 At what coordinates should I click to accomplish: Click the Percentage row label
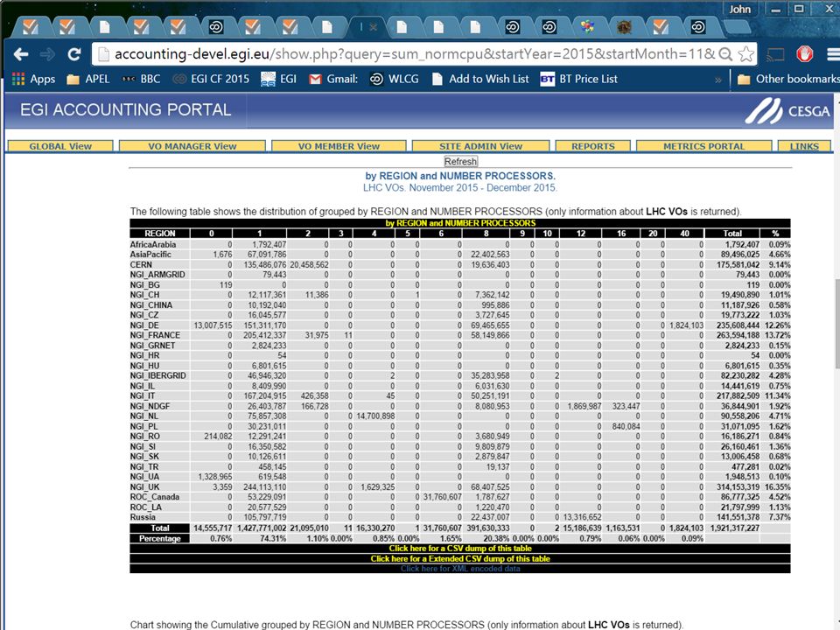point(159,538)
